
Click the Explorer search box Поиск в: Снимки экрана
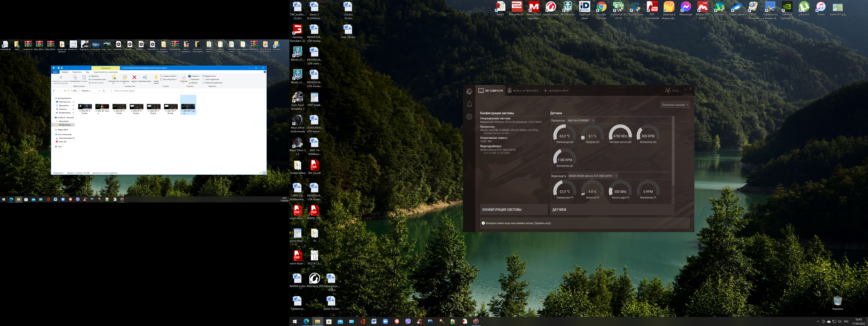pos(186,91)
